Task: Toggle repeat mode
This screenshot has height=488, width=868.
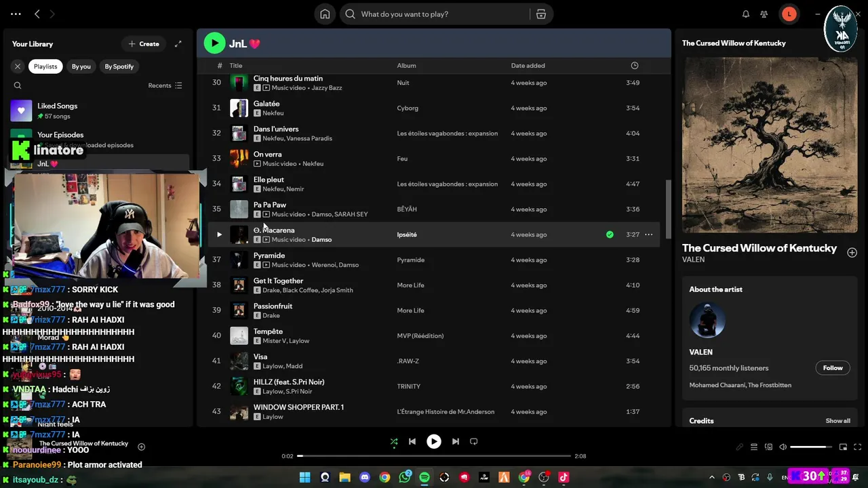Action: [x=474, y=441]
